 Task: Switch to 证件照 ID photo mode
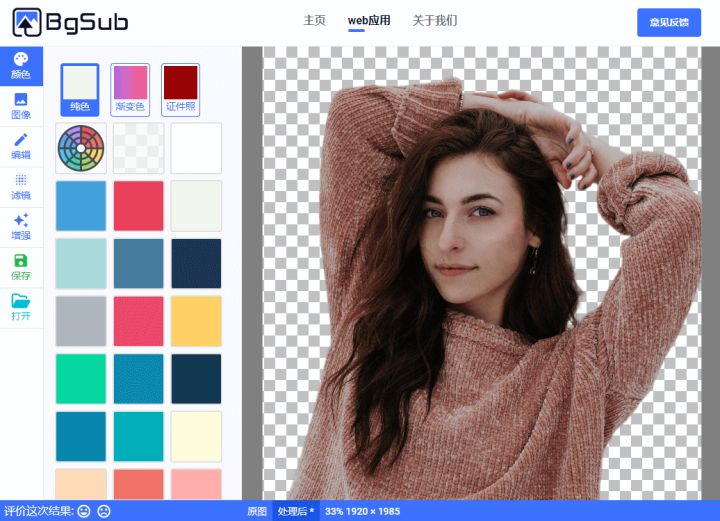coord(180,90)
